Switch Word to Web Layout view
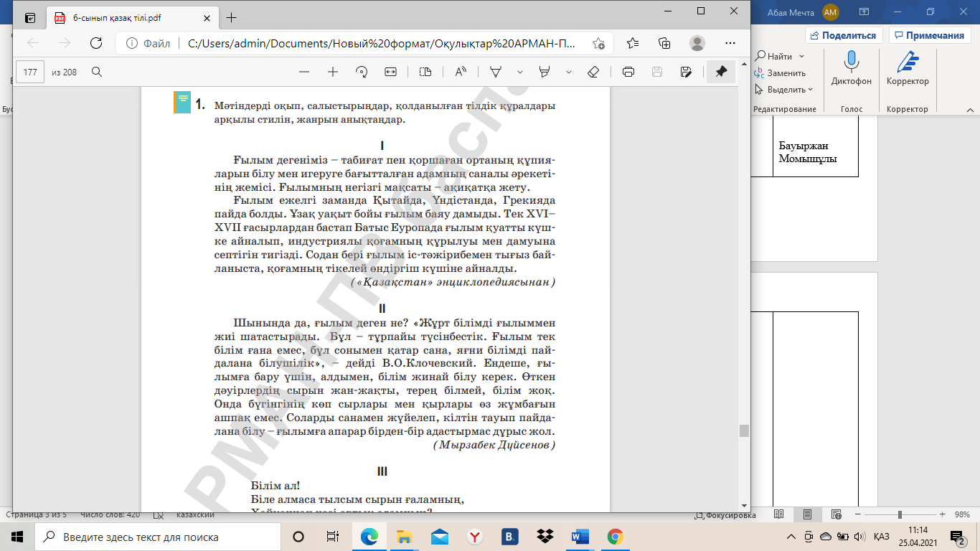980x551 pixels. point(835,515)
